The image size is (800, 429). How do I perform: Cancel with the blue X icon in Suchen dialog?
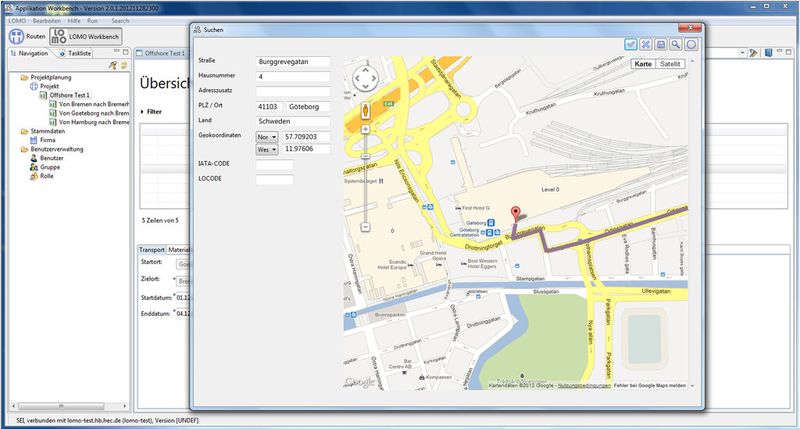pyautogui.click(x=645, y=44)
